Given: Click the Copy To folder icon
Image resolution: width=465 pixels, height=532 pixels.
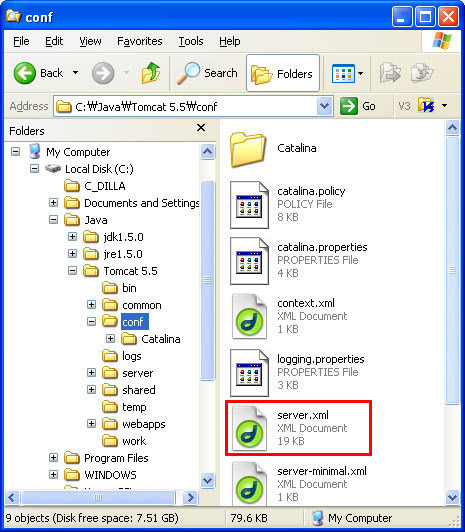Looking at the screenshot, I should 422,73.
